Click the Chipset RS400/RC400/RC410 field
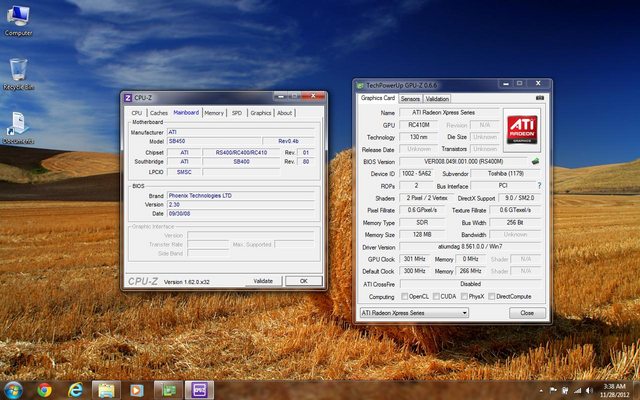This screenshot has height=400, width=640. pos(241,152)
